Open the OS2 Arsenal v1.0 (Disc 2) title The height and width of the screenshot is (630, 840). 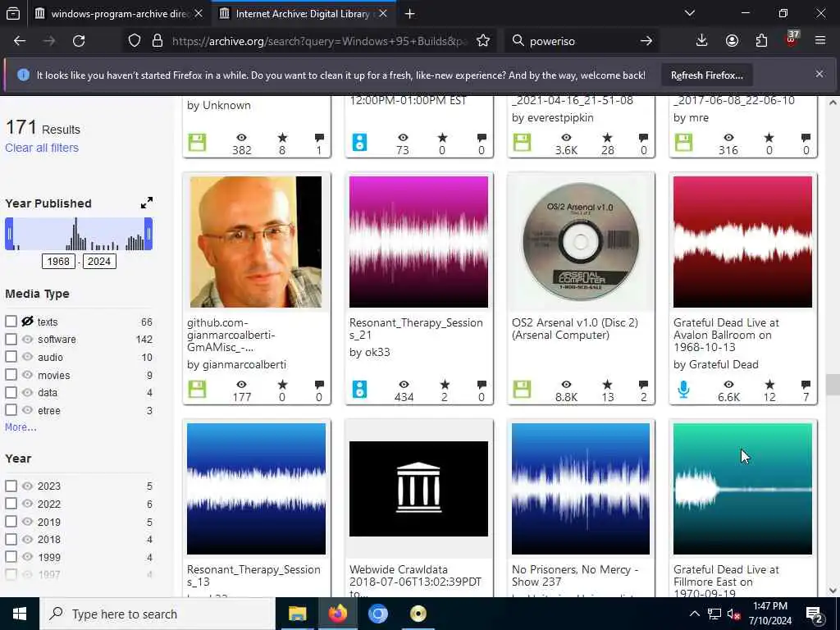pyautogui.click(x=575, y=329)
